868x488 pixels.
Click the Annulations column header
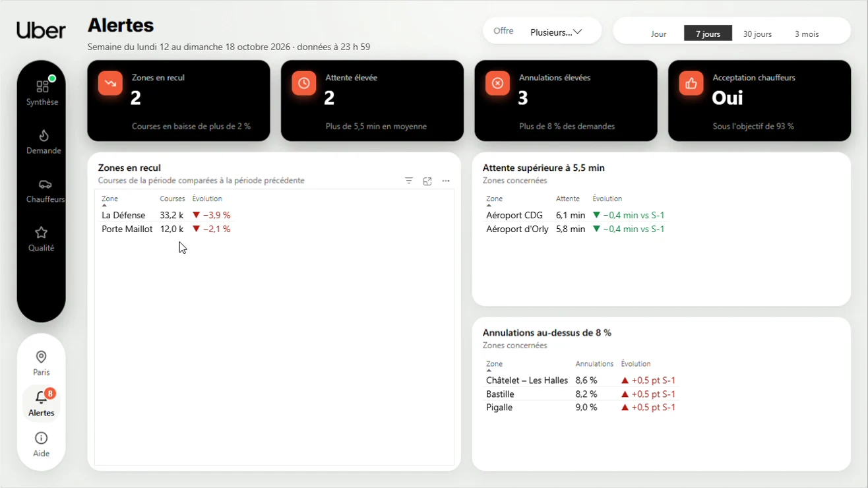pyautogui.click(x=594, y=363)
